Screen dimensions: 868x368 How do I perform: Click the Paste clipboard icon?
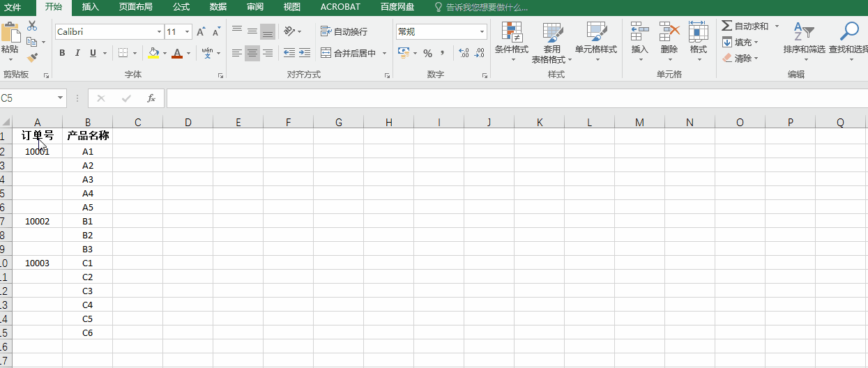point(10,33)
